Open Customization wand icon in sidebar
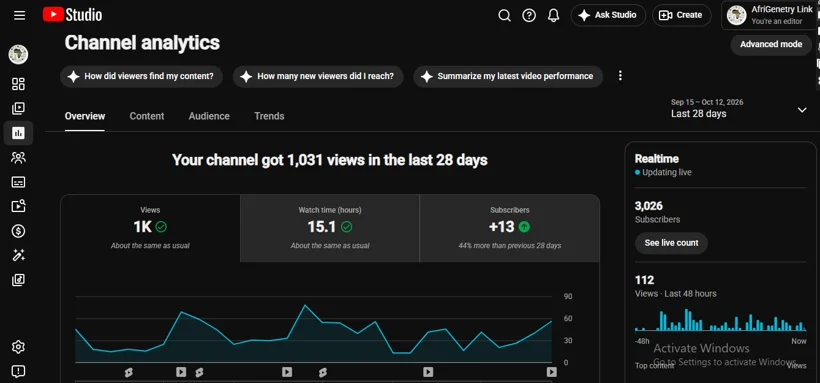The width and height of the screenshot is (820, 383). pos(18,255)
